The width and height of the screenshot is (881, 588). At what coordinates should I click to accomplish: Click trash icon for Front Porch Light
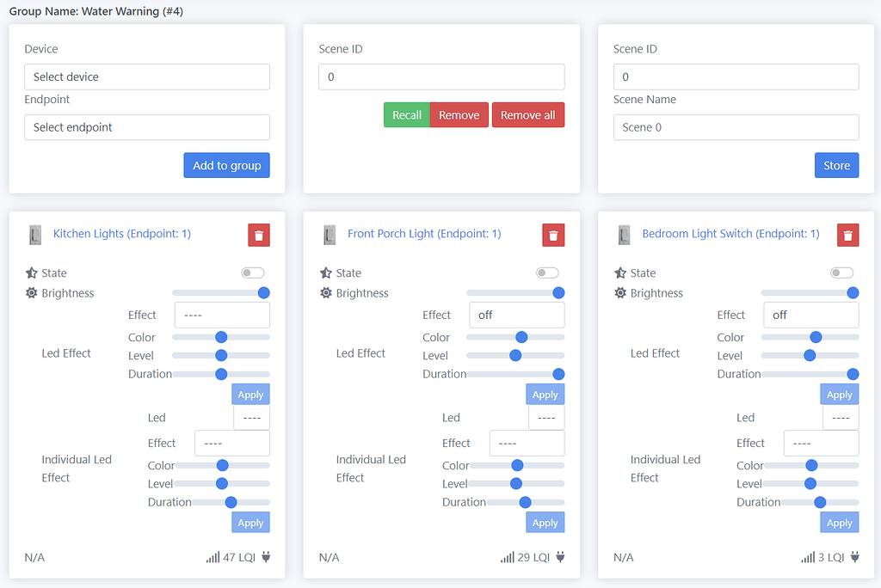tap(553, 235)
